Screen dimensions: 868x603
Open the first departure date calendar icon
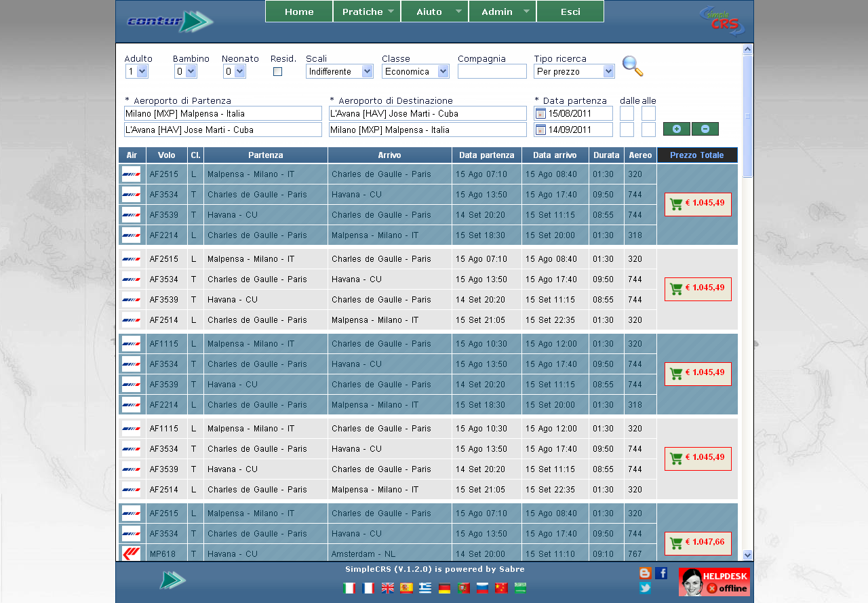point(540,113)
